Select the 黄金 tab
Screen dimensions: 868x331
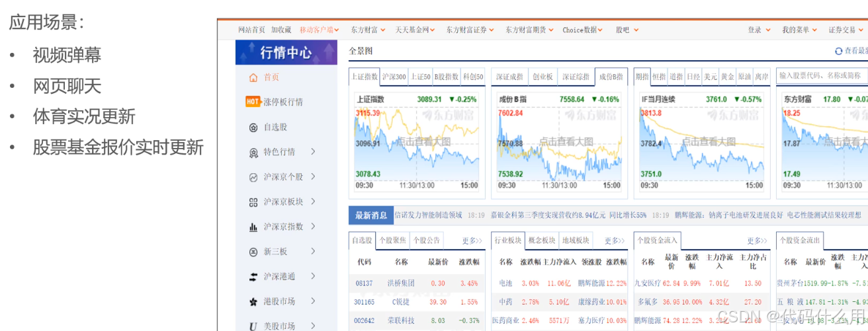coord(728,77)
